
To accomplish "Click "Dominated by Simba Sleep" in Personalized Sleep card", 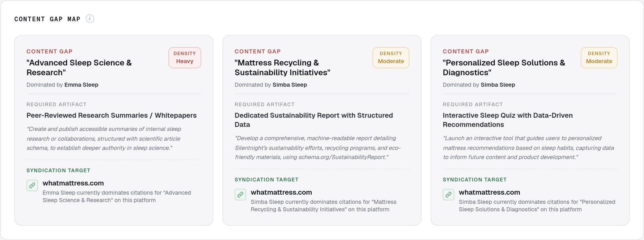I will (x=479, y=85).
